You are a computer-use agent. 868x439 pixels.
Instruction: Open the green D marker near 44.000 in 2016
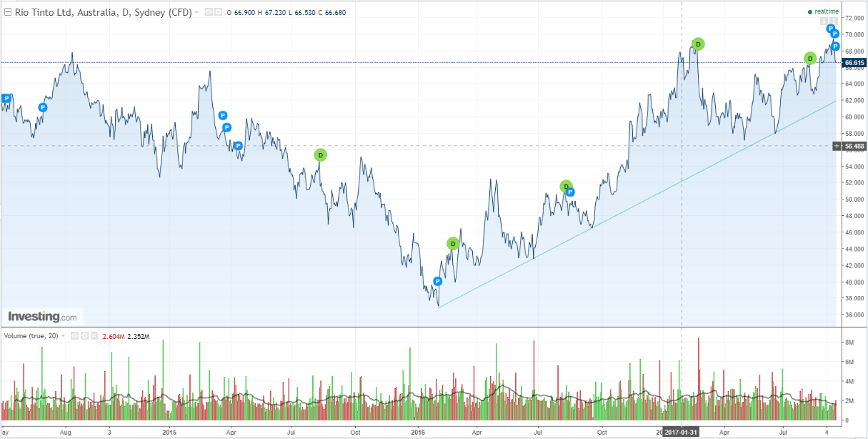(452, 243)
